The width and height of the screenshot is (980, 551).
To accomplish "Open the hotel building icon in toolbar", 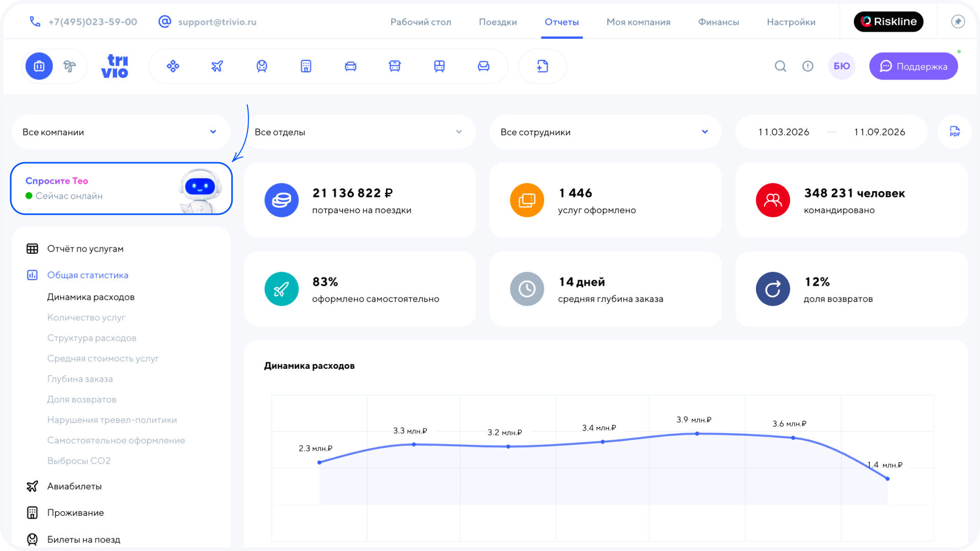I will tap(306, 66).
